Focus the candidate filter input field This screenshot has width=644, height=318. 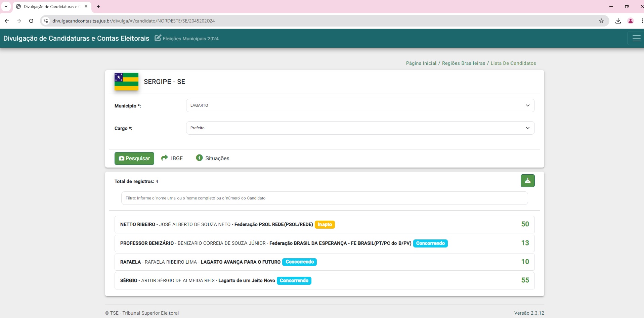coord(325,198)
